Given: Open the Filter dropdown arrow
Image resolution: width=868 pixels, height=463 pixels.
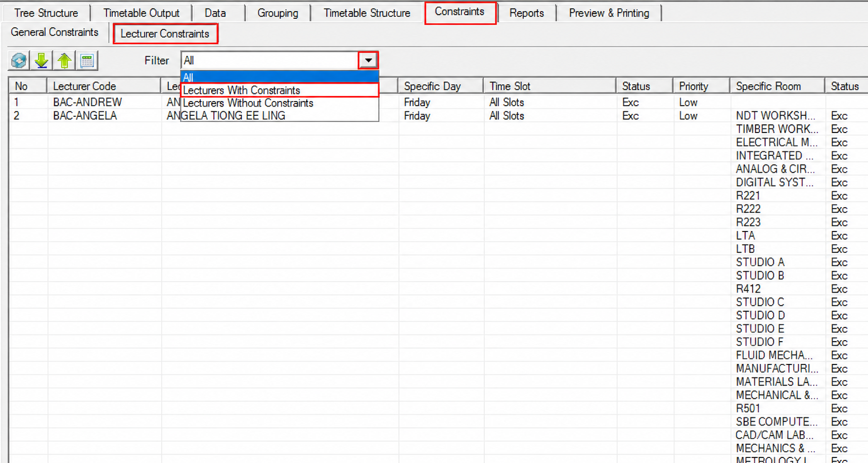Looking at the screenshot, I should (369, 60).
